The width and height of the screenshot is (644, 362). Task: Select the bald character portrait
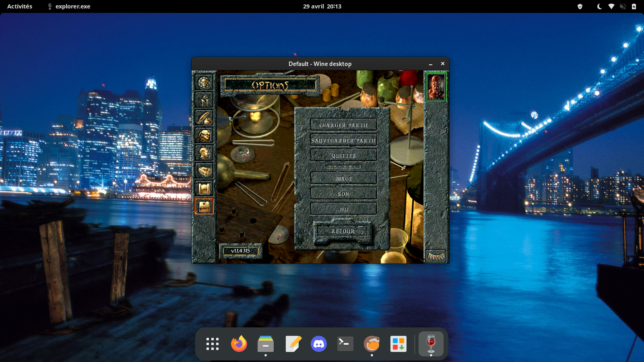click(436, 87)
